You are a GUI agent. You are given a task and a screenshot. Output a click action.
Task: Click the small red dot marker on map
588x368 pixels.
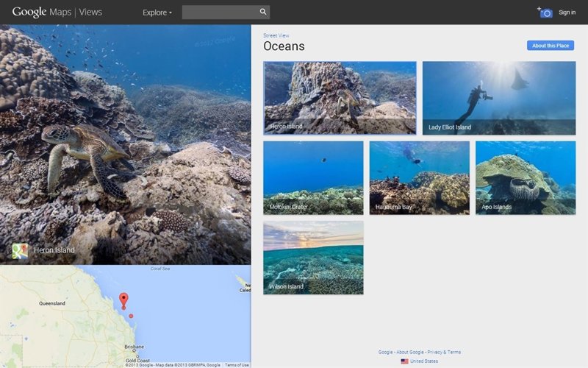[x=132, y=316]
